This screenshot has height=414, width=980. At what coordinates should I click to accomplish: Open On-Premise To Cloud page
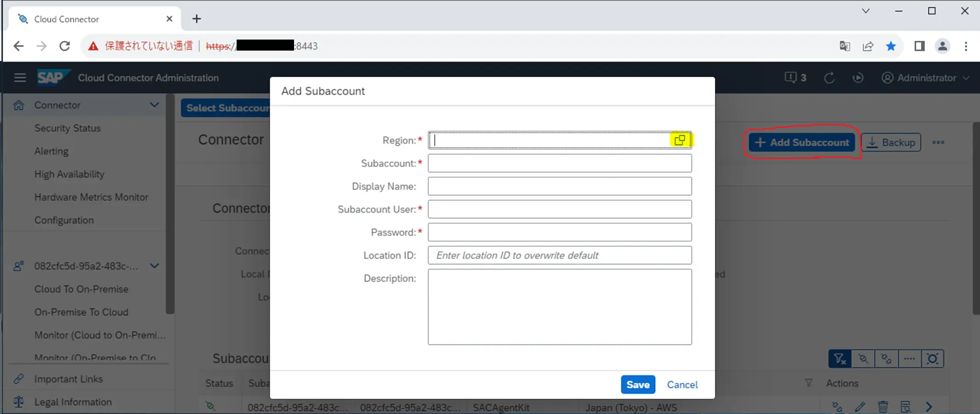point(81,312)
